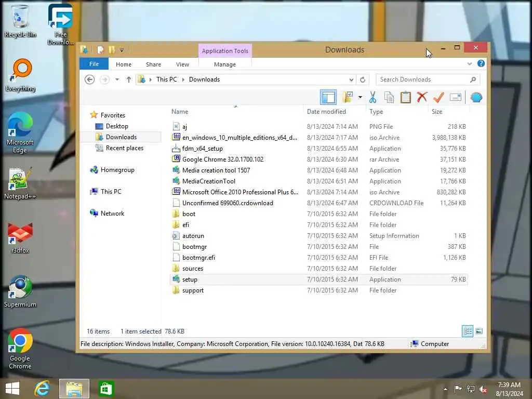This screenshot has height=399, width=532.
Task: Go up one folder level arrow
Action: [x=129, y=79]
